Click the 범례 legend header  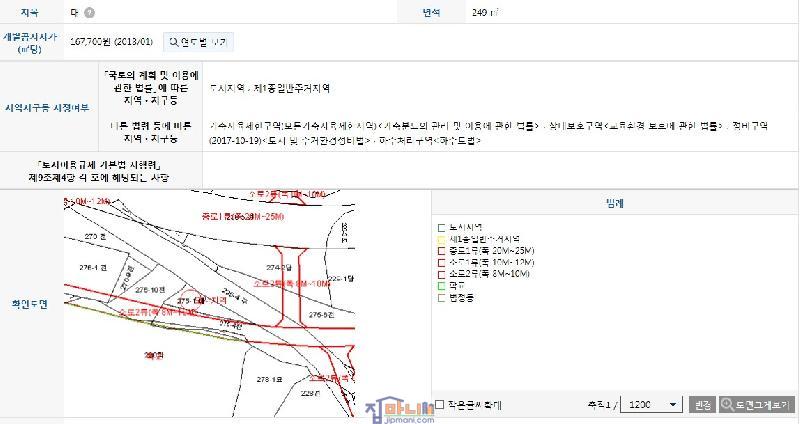pos(614,203)
